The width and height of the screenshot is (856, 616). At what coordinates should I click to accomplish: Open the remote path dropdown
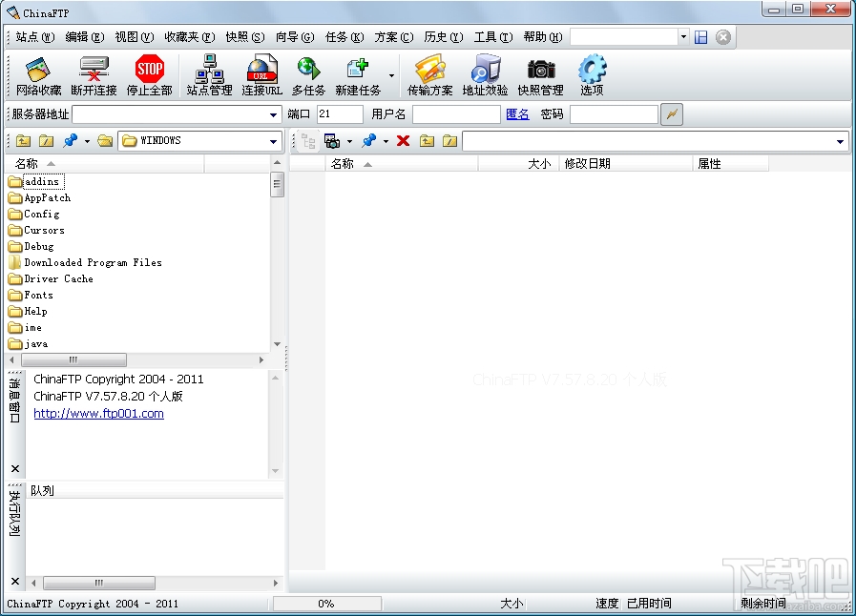pyautogui.click(x=840, y=142)
